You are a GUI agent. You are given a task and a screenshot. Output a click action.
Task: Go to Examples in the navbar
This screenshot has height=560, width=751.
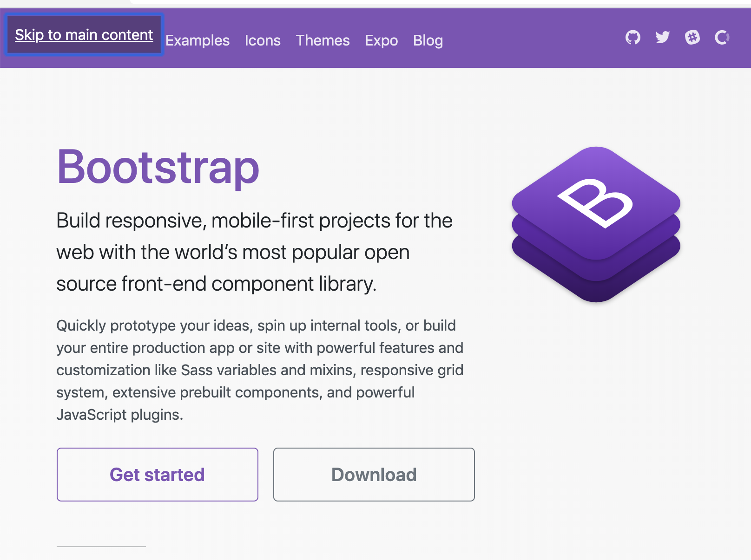[x=198, y=40]
